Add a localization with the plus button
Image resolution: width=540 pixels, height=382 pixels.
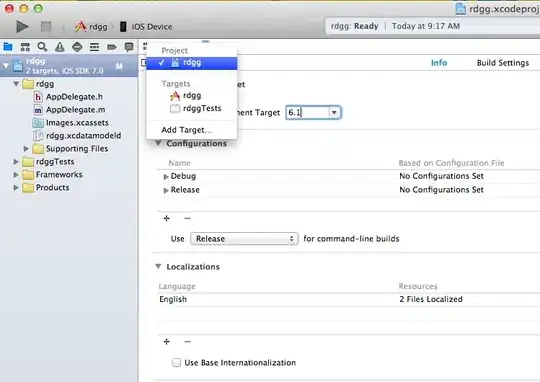click(x=166, y=341)
